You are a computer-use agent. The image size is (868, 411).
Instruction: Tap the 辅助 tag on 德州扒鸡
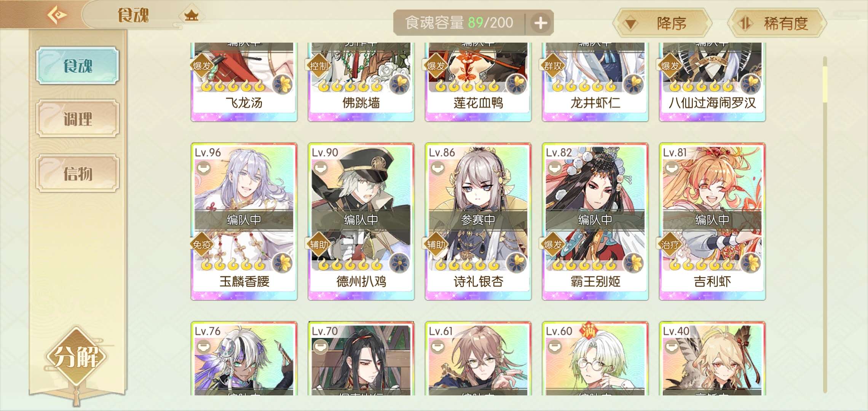[319, 244]
